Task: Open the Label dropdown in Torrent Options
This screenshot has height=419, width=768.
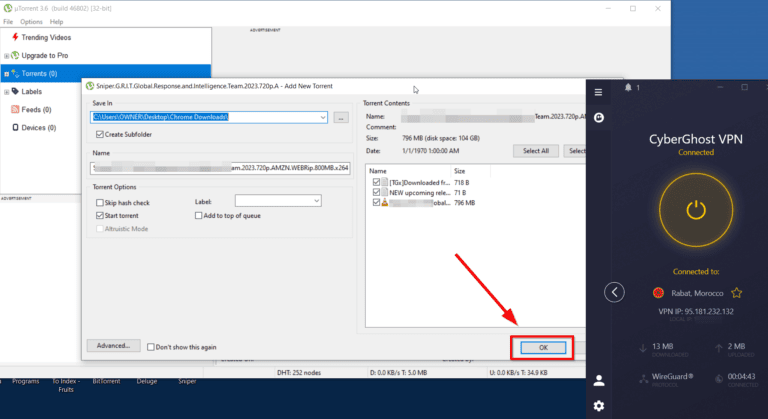Action: [x=316, y=201]
